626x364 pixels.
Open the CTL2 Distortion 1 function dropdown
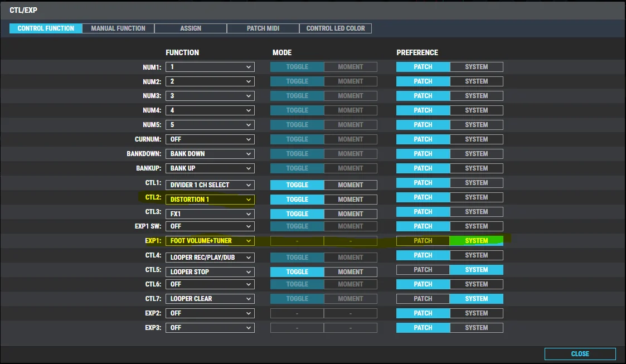coord(210,200)
